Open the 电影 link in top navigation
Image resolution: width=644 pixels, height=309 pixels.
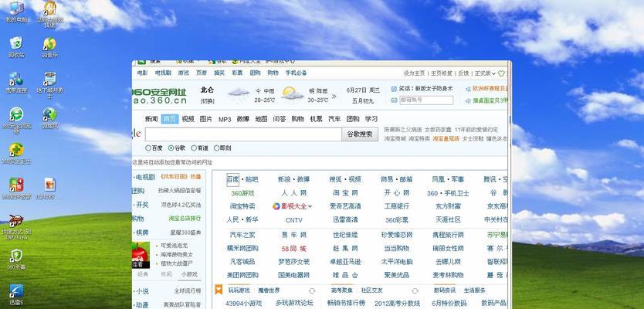[143, 73]
